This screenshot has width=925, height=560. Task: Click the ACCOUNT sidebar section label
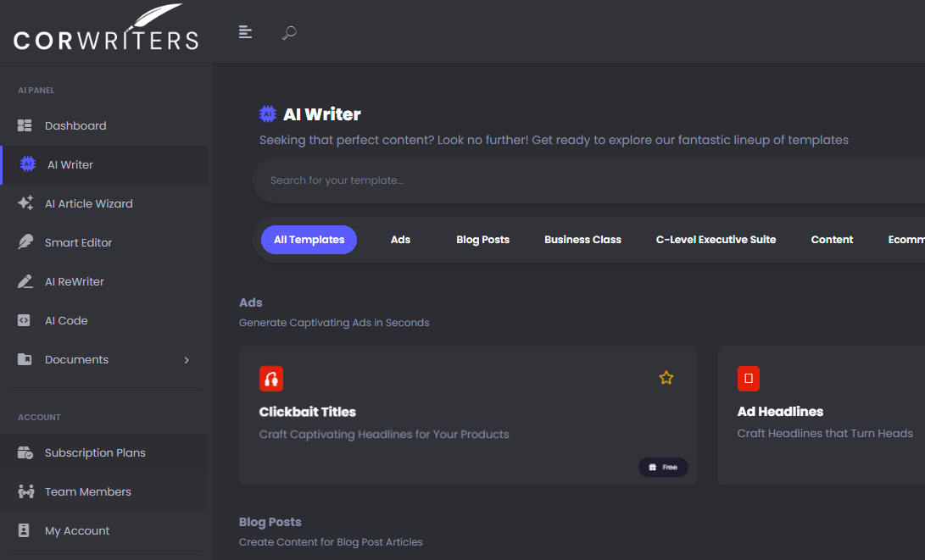39,418
